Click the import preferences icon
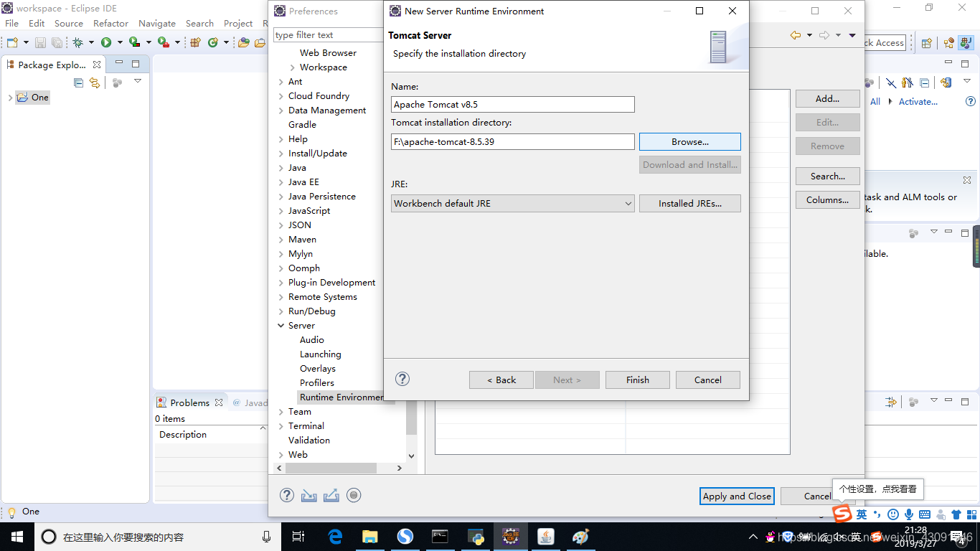Viewport: 980px width, 551px height. tap(308, 495)
